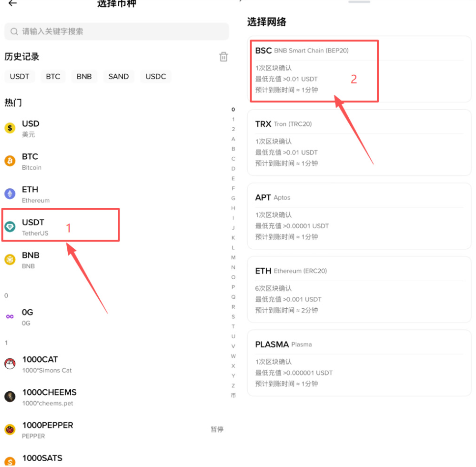Jump to index letter Z
The height and width of the screenshot is (467, 476).
pos(233,386)
